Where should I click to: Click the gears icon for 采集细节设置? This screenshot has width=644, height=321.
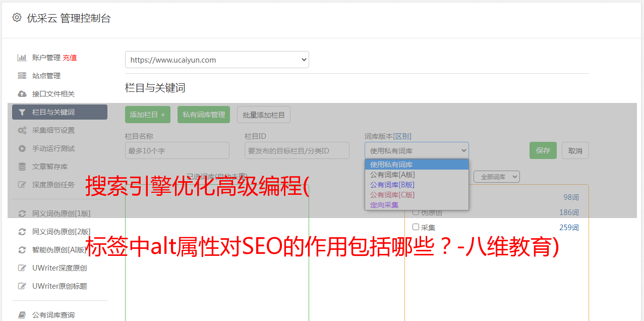coord(22,130)
